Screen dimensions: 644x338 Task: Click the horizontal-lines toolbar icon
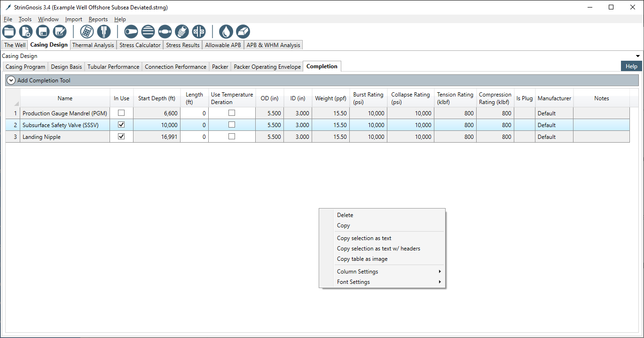[x=148, y=32]
